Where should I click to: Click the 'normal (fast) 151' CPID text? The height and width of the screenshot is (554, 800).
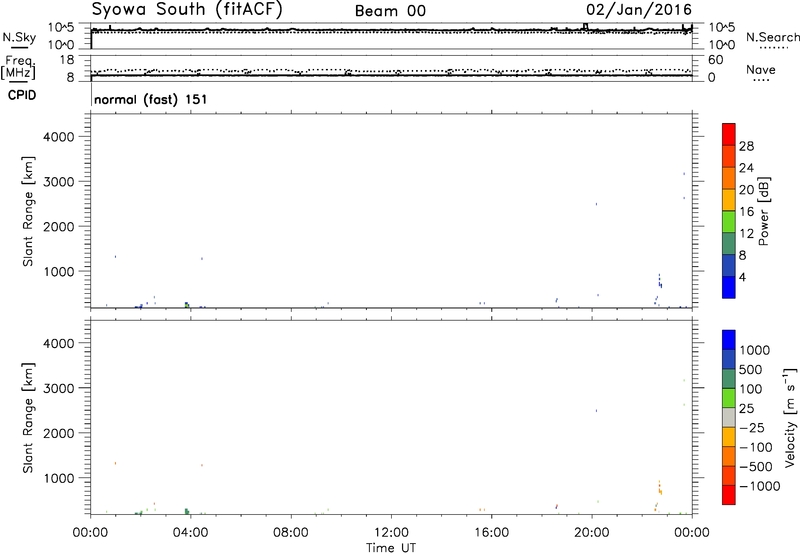pos(151,99)
